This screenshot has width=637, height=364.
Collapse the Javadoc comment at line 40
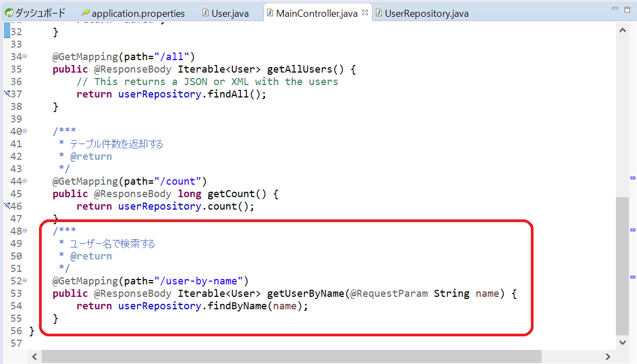[x=25, y=131]
